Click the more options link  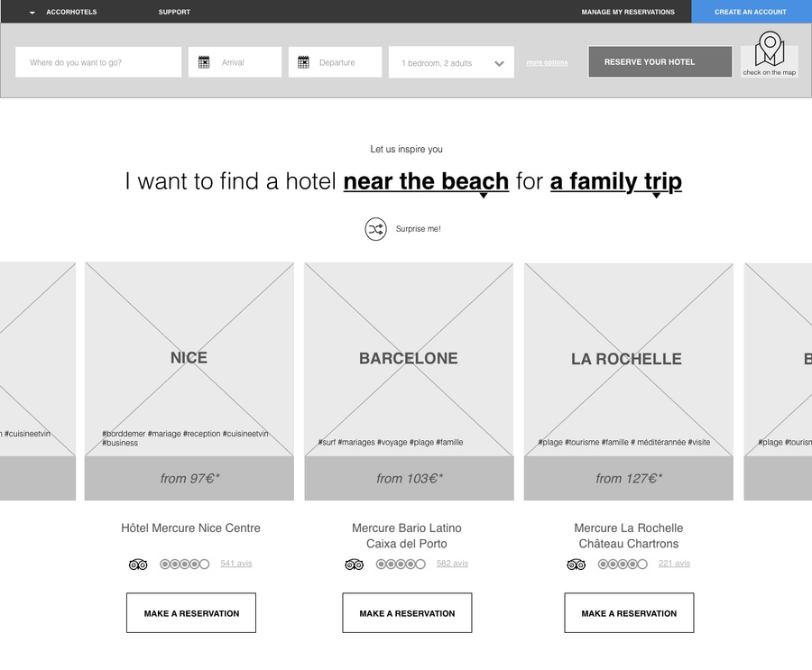pyautogui.click(x=547, y=63)
